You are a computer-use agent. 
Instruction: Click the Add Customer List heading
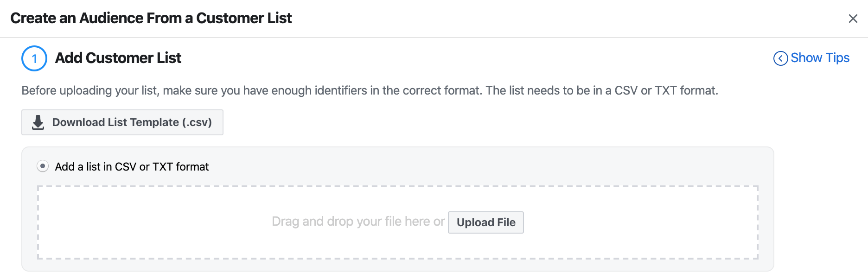coord(118,58)
